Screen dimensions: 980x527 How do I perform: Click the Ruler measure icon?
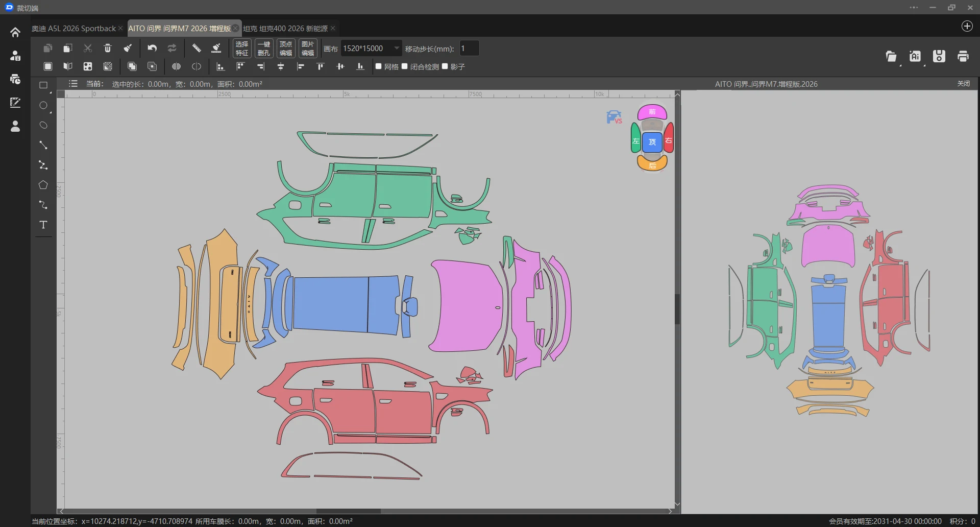point(197,48)
